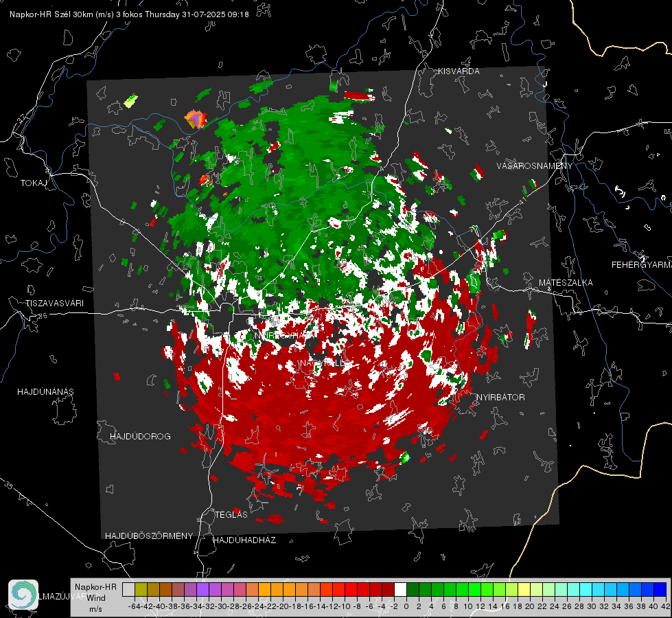Click the radar title text with timestamp

coord(129,14)
